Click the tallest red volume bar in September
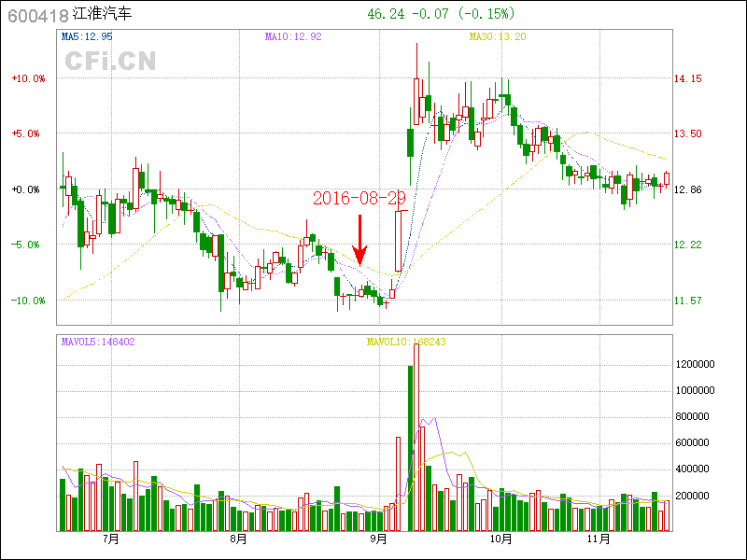 416,439
